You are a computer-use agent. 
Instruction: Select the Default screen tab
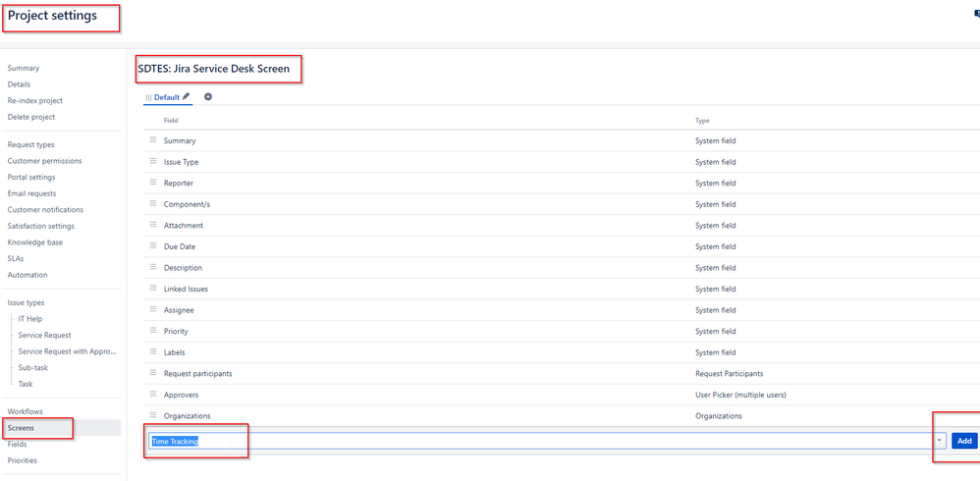click(x=167, y=97)
